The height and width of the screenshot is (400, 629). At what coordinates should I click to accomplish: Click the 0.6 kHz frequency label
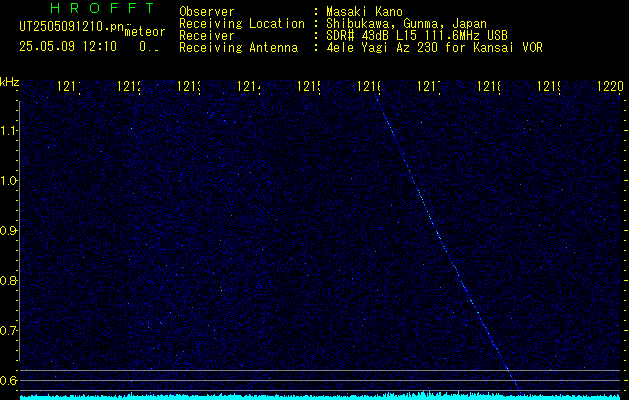coord(9,380)
